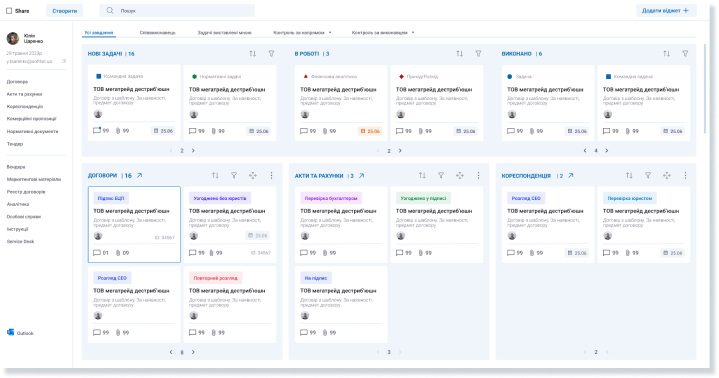Viewport: 719px width, 378px height.
Task: Click the move icon of ДОГОВОРИ widget
Action: point(253,175)
